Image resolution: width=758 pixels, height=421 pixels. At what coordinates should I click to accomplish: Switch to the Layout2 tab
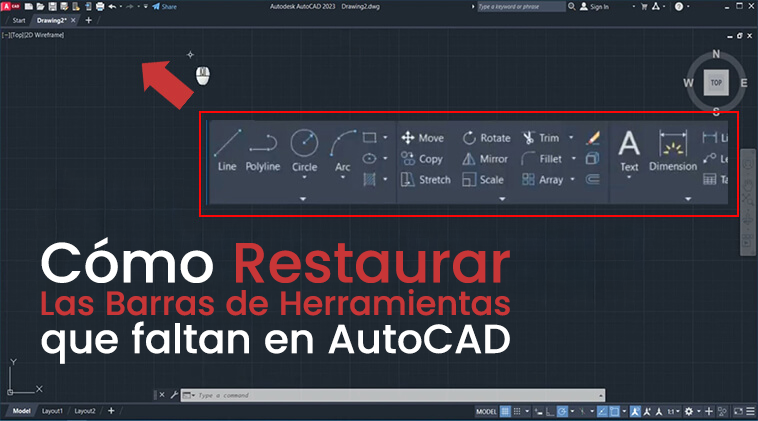point(85,411)
